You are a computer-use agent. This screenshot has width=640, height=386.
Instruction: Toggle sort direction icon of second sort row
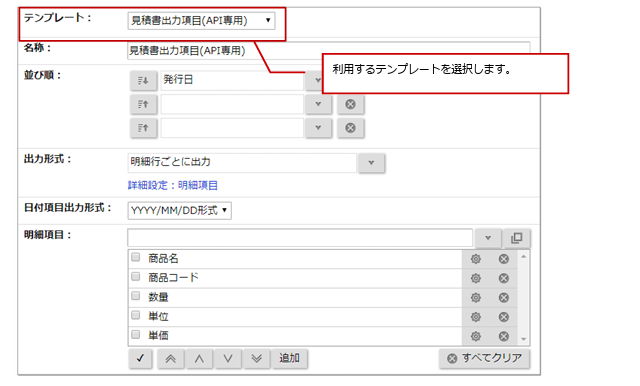point(143,104)
